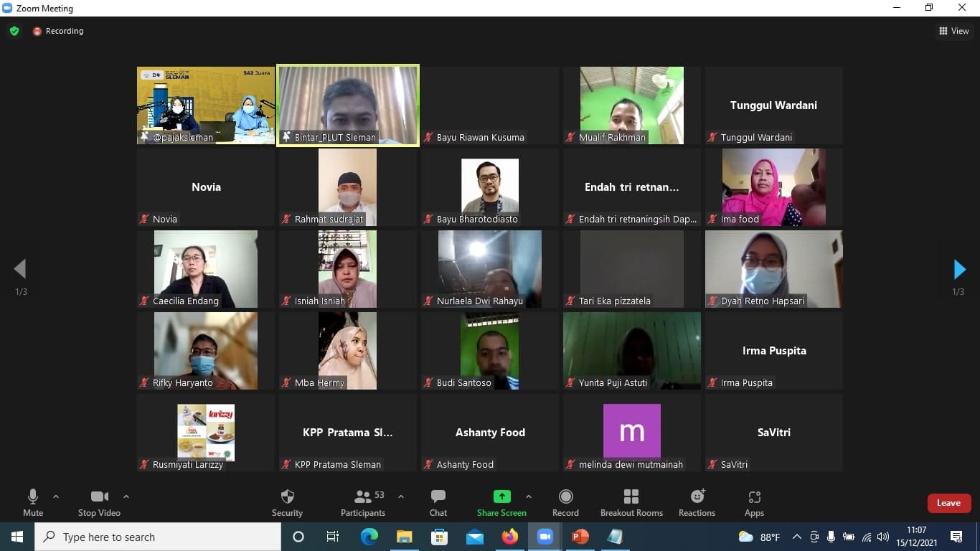Select Bintar_PLUT Sleman video tile
The image size is (980, 551).
(x=348, y=105)
